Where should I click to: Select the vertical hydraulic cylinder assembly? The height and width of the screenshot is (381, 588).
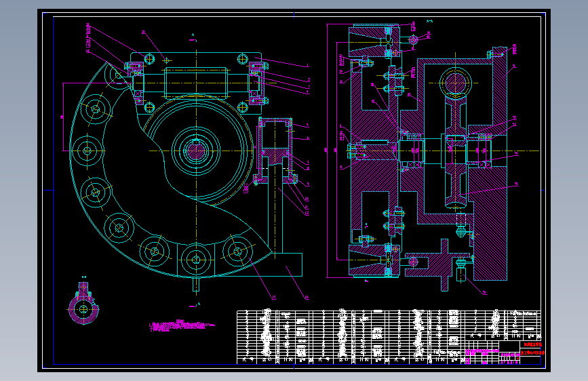275,152
